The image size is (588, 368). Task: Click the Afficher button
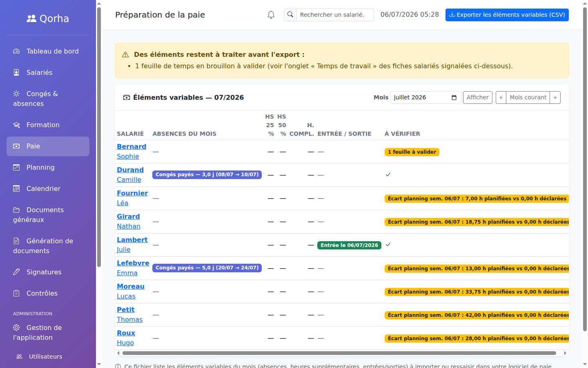point(477,97)
